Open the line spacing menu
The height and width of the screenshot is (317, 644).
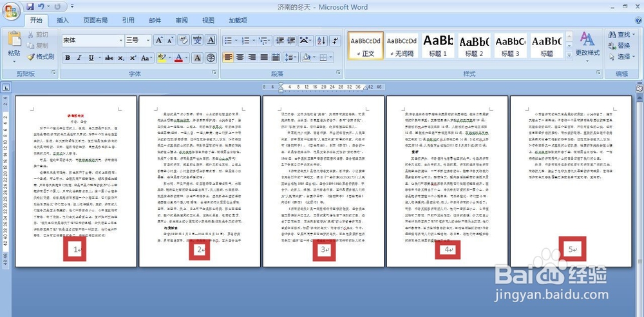tap(290, 57)
